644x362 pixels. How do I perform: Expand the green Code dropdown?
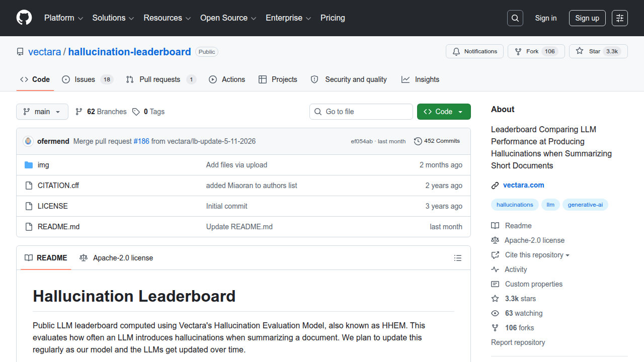tap(444, 112)
